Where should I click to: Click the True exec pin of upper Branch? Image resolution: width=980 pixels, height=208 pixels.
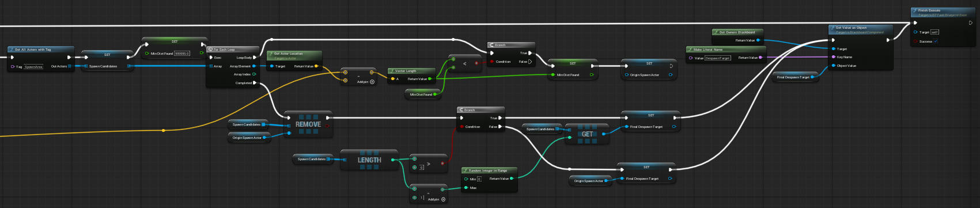point(529,53)
